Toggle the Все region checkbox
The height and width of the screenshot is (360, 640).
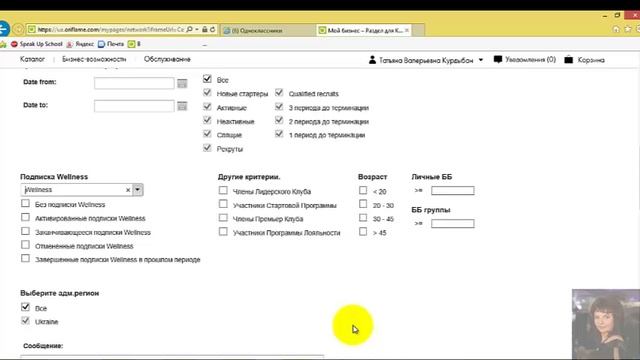(25, 307)
